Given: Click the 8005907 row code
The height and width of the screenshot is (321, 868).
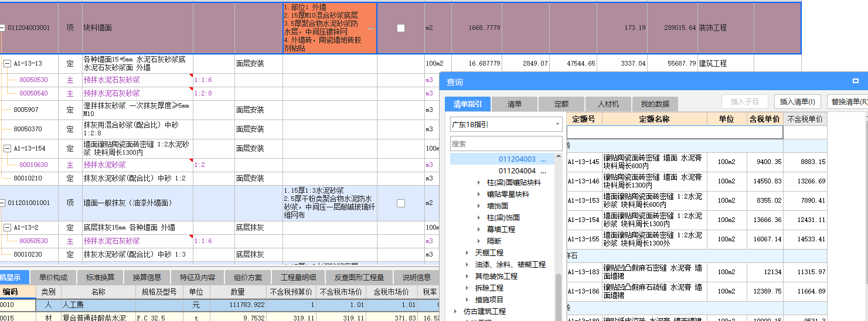Looking at the screenshot, I should (26, 110).
